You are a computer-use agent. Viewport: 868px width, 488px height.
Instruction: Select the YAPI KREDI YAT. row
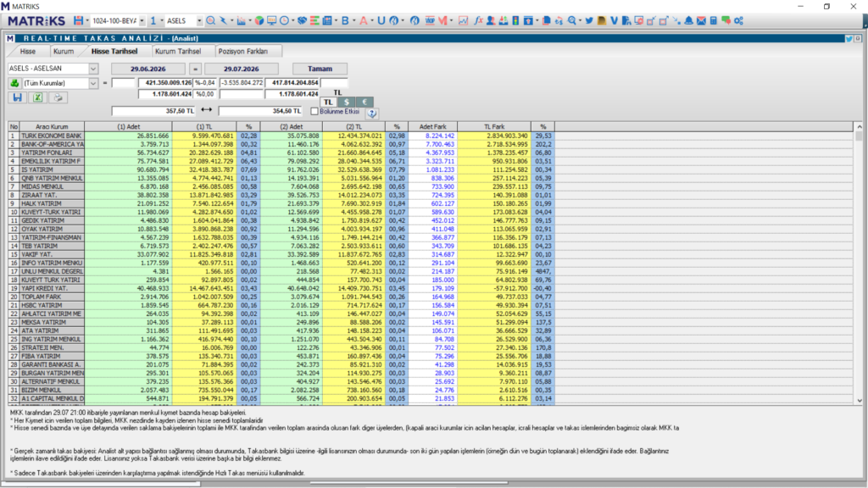click(281, 288)
